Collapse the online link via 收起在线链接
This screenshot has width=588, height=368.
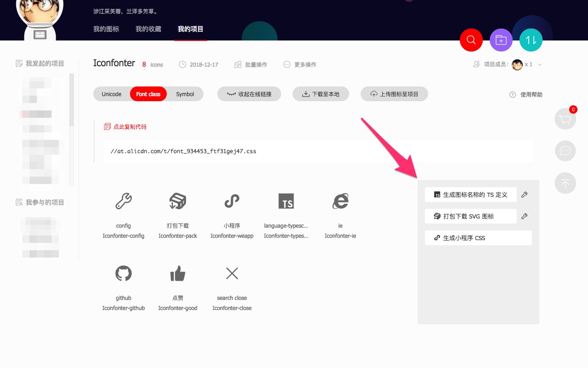coord(249,94)
